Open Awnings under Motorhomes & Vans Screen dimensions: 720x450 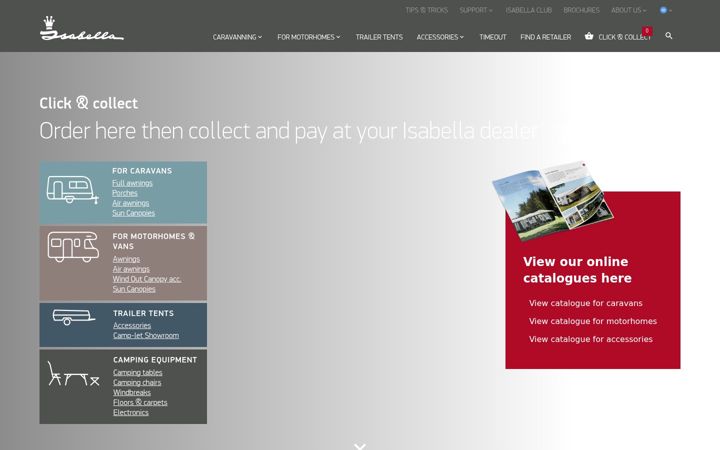click(x=126, y=259)
